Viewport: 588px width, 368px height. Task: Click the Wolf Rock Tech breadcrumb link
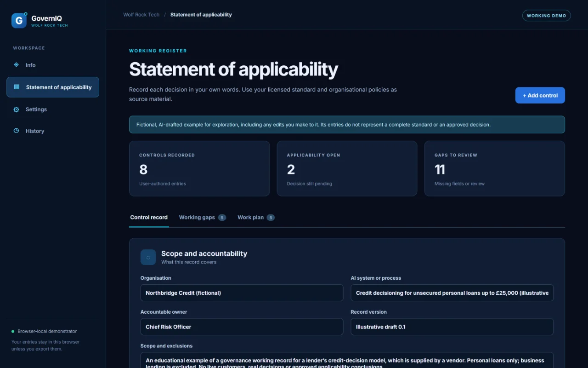141,15
